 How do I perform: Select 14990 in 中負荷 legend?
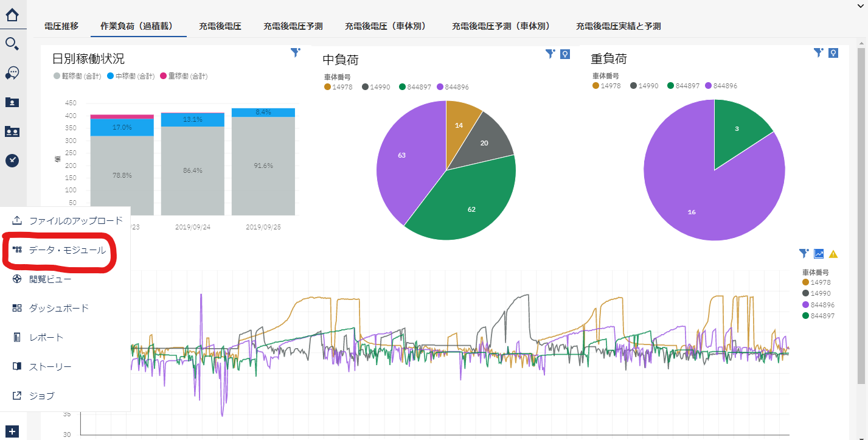(x=377, y=87)
